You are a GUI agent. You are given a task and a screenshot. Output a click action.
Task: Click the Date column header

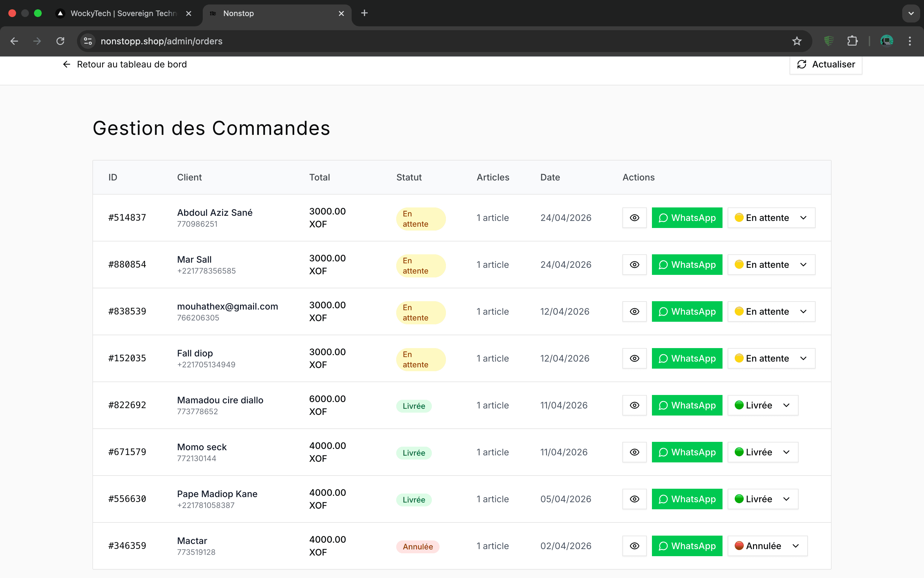click(x=550, y=177)
